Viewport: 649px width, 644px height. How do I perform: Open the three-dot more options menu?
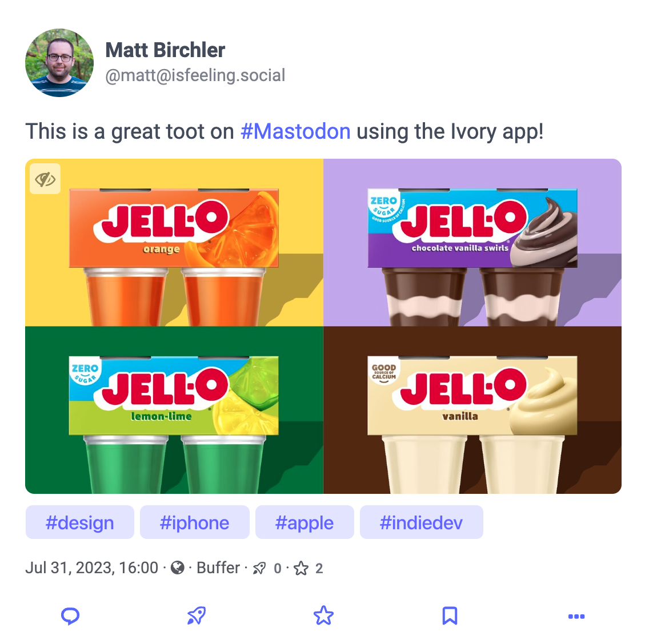[576, 616]
